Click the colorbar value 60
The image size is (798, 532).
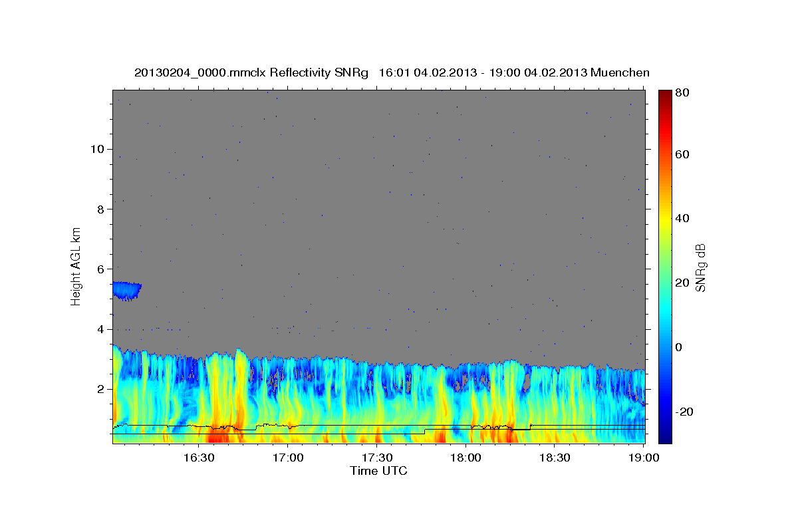click(x=682, y=154)
